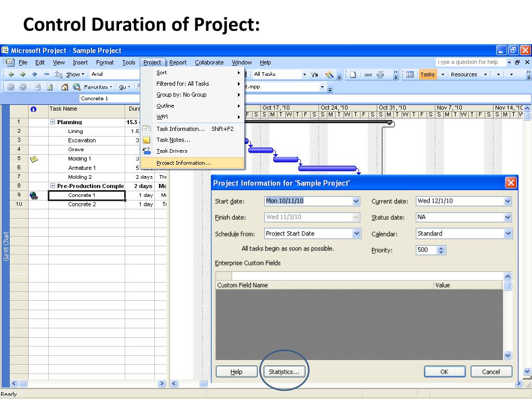
Task: Open the Status date dropdown
Action: (x=508, y=217)
